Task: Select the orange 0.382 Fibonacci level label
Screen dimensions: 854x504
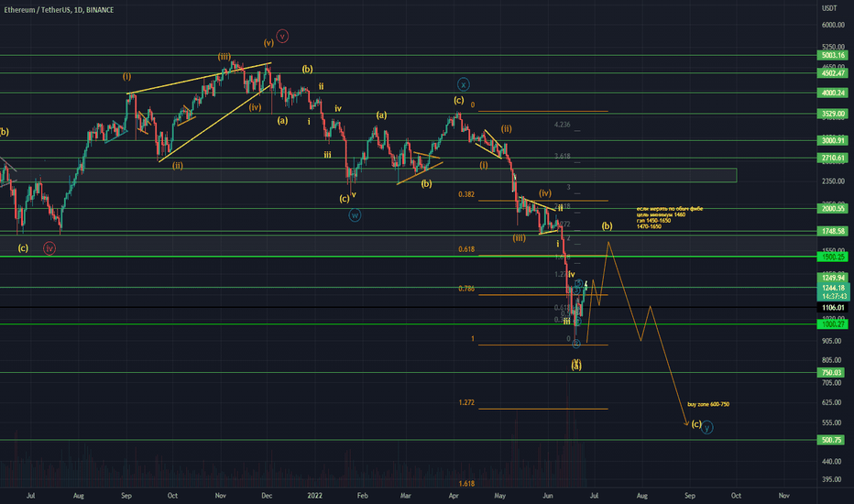Action: click(x=466, y=194)
